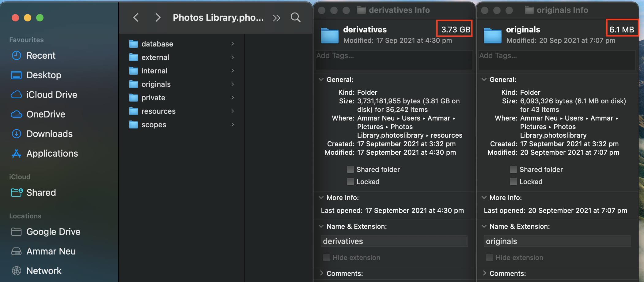Click Add Tags field in originals Info

[557, 60]
